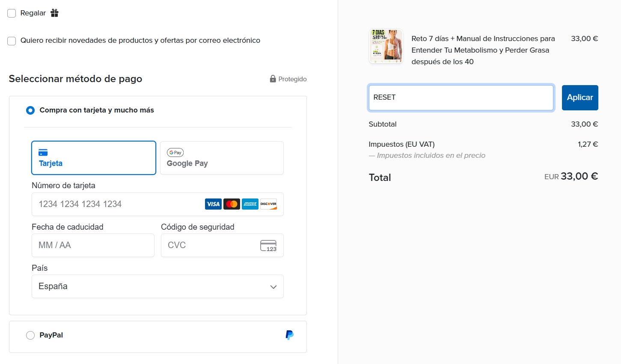The height and width of the screenshot is (364, 621).
Task: Open the País España dropdown
Action: coord(157,287)
